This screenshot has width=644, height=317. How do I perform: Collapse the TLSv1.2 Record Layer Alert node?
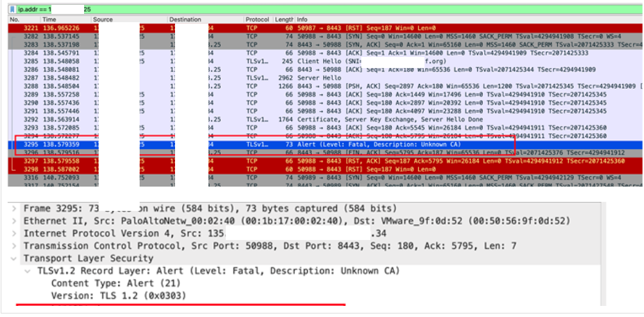click(28, 271)
